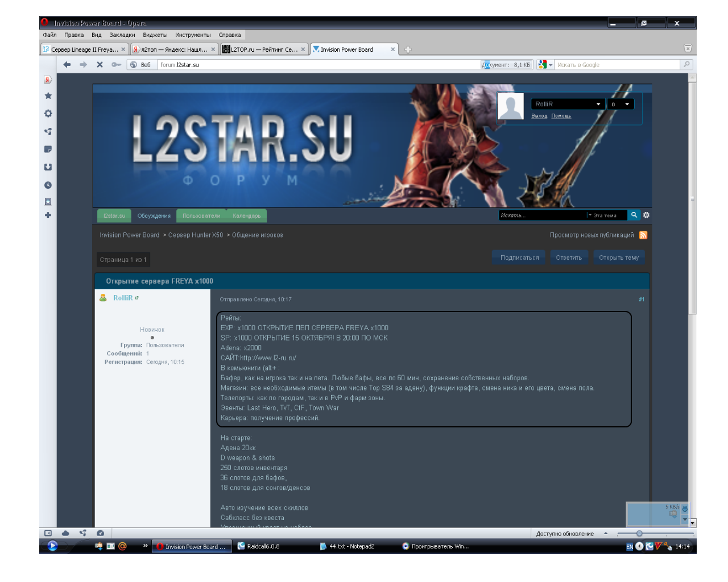This screenshot has height=582, width=728.
Task: Expand the RolliR user dropdown
Action: [567, 104]
